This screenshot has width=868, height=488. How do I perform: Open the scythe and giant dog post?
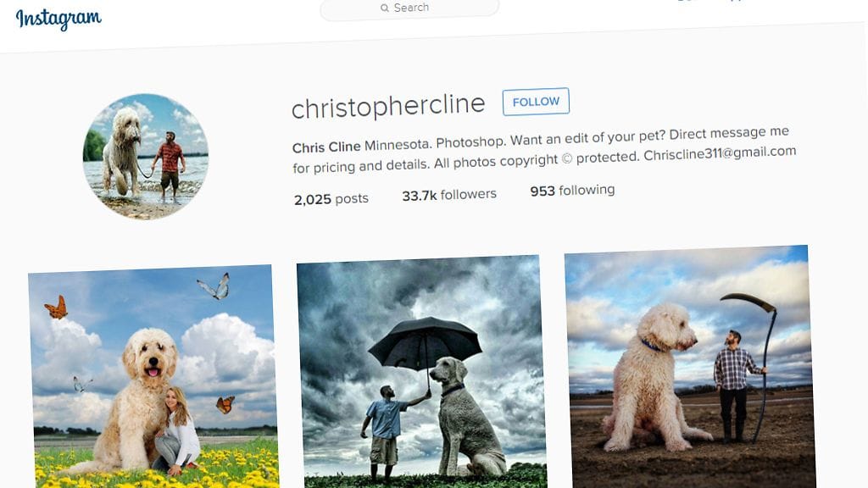click(x=690, y=367)
